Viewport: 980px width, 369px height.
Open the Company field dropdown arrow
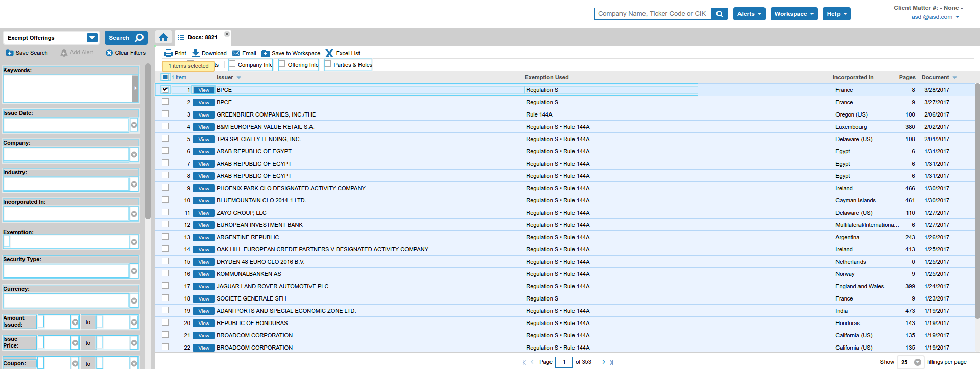pyautogui.click(x=134, y=155)
